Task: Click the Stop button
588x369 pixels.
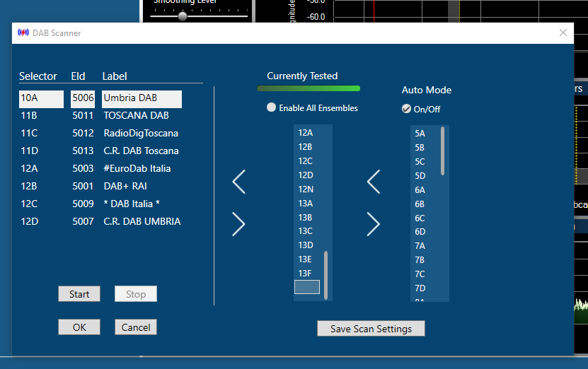Action: (x=136, y=294)
